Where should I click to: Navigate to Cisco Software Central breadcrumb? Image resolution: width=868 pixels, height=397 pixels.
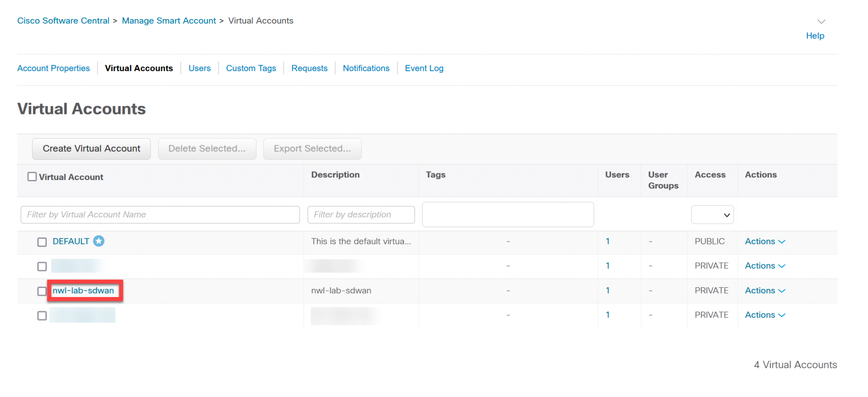(x=63, y=21)
